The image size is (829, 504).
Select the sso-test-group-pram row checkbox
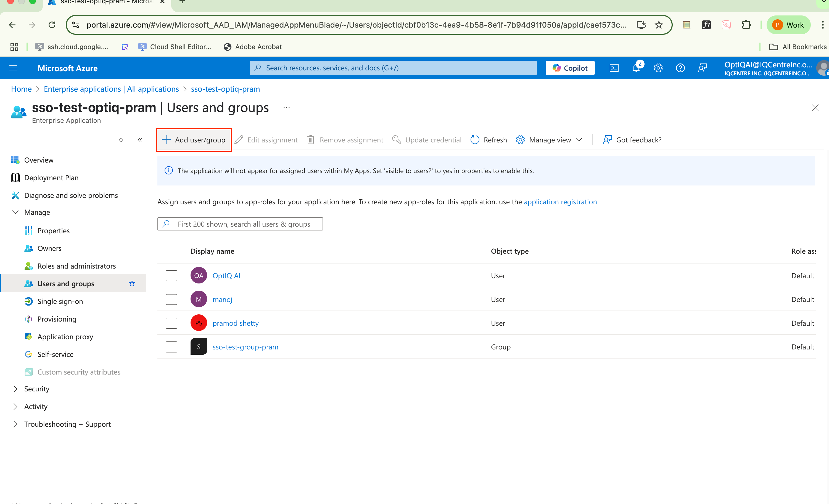[x=171, y=347]
